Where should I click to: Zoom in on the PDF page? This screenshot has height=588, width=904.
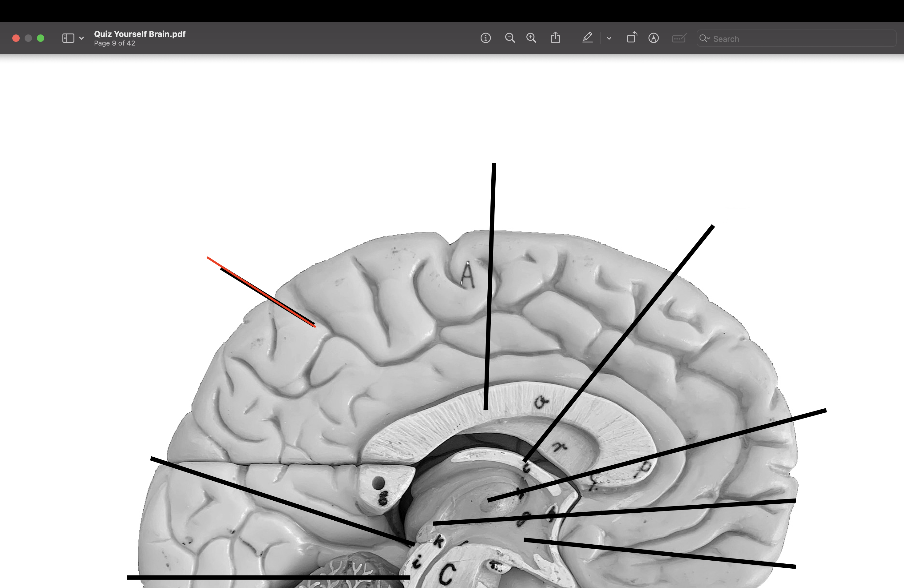point(531,38)
